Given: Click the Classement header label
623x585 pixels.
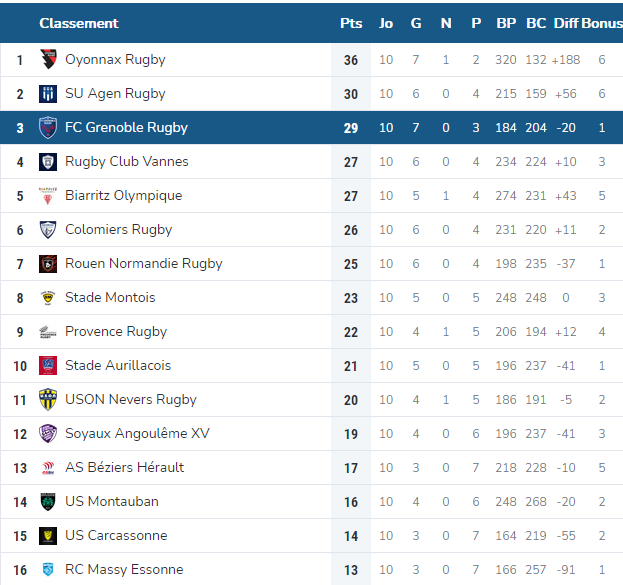Looking at the screenshot, I should pos(79,23).
